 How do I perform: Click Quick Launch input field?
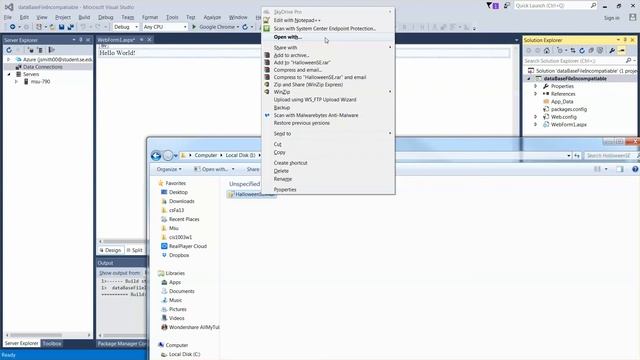point(551,5)
